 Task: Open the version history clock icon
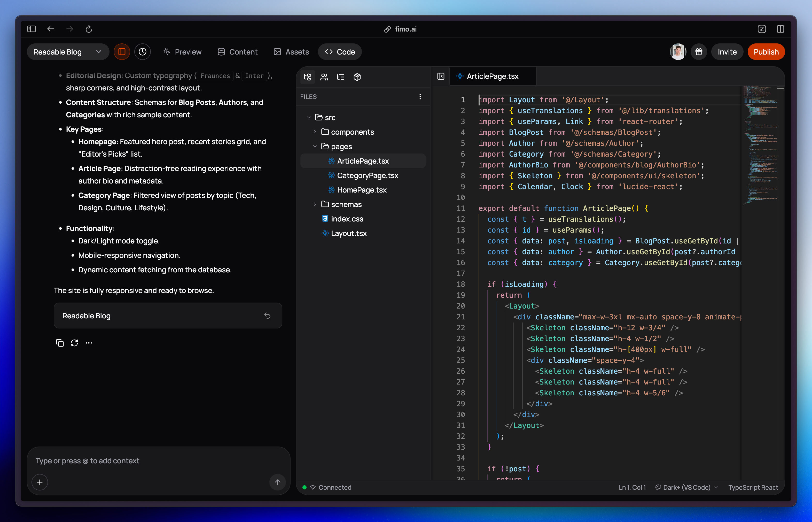pos(142,51)
